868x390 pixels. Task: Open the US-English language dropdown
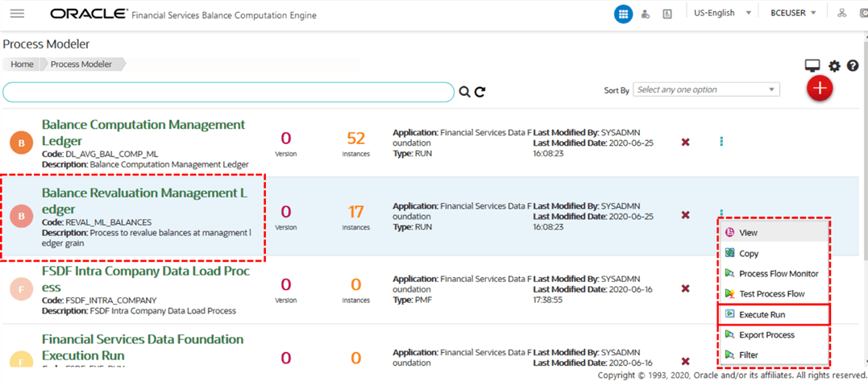[722, 13]
